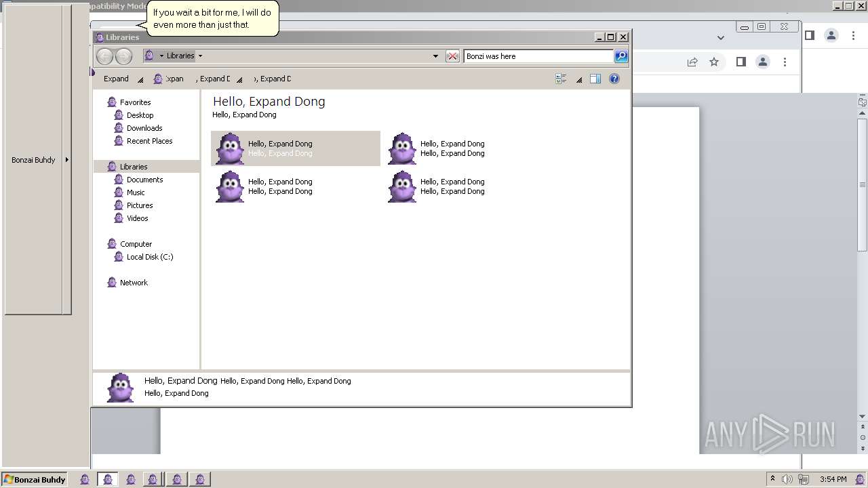Click the Bonzi icon beside Computer

coord(112,244)
